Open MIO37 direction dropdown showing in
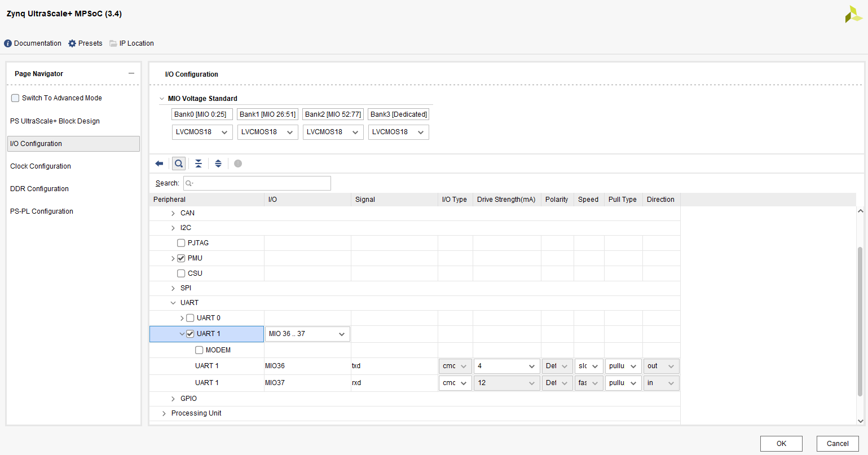 [x=661, y=383]
